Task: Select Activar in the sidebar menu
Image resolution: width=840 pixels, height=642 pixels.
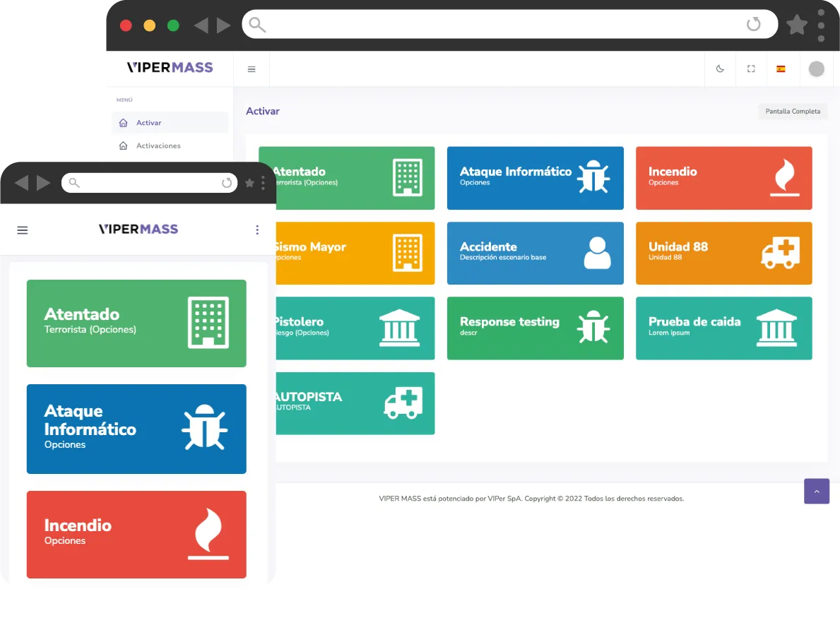Action: (149, 123)
